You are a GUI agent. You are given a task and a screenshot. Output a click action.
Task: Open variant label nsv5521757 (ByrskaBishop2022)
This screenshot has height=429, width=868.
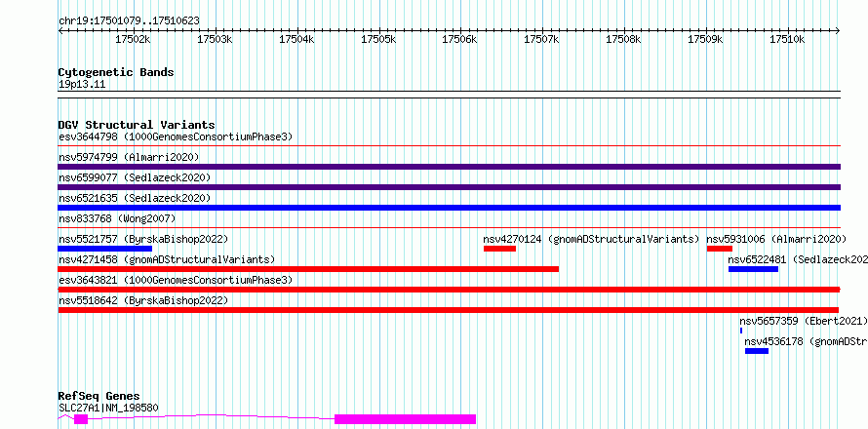143,239
